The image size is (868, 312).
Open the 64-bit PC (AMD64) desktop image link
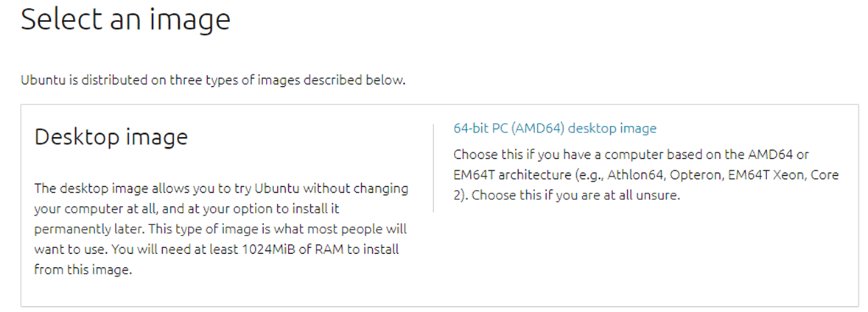tap(554, 129)
